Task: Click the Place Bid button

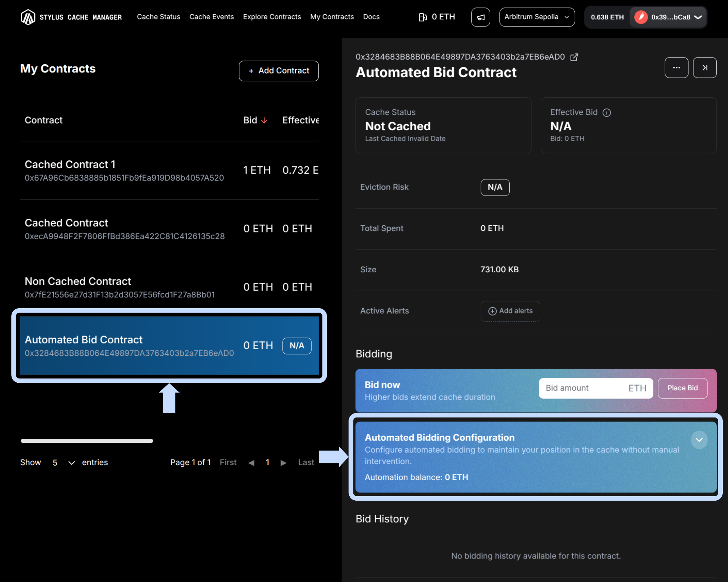Action: [x=682, y=388]
